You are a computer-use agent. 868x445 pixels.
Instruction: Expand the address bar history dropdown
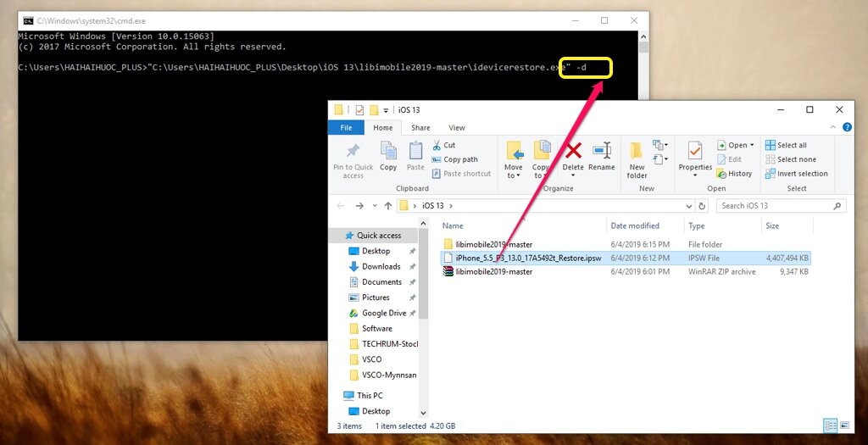point(689,206)
